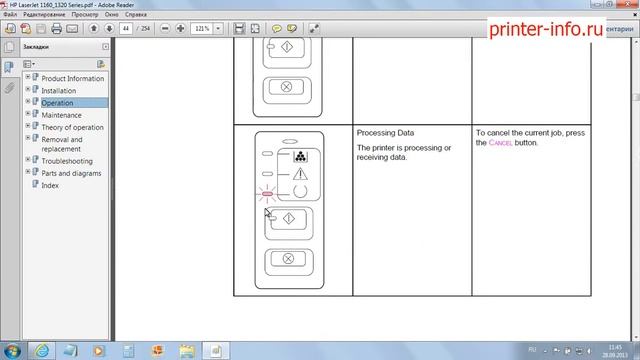This screenshot has height=360, width=640.
Task: Add a sticky note comment icon
Action: click(277, 29)
